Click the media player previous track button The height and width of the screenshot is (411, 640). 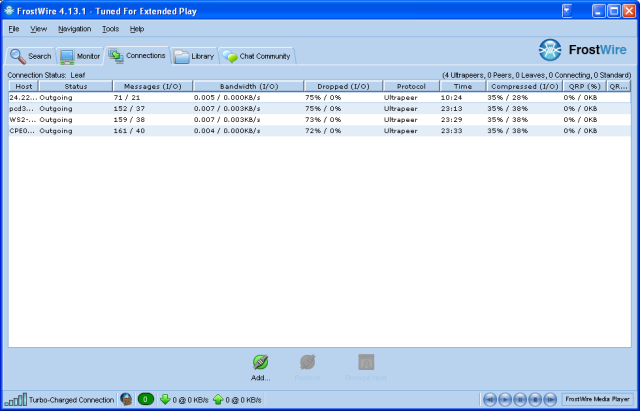(x=490, y=399)
